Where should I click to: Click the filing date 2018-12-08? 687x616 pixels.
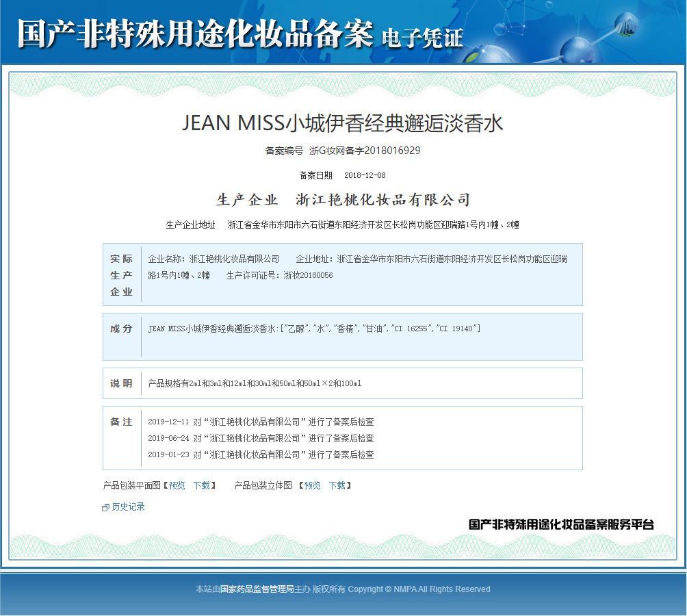pyautogui.click(x=365, y=175)
